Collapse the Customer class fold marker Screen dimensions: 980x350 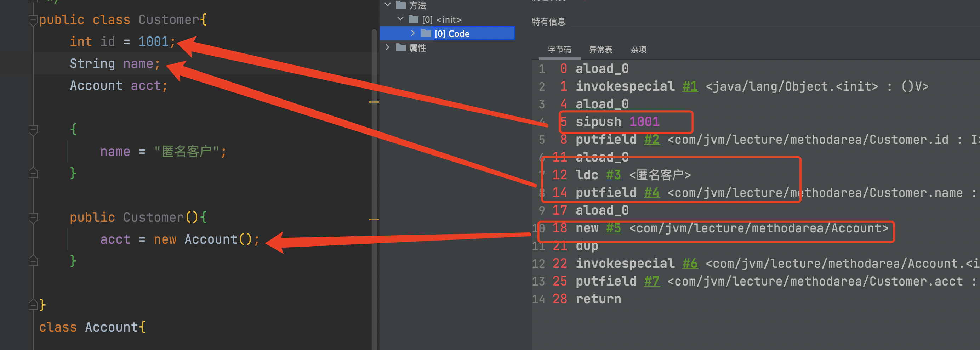point(33,20)
